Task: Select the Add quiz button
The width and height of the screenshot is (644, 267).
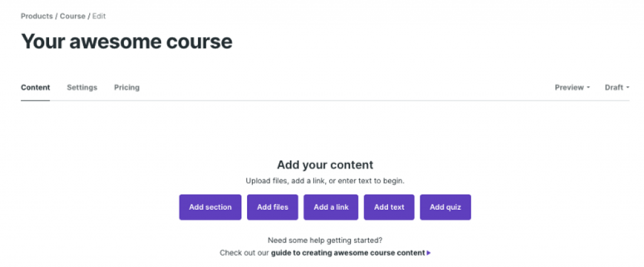Action: [x=445, y=207]
